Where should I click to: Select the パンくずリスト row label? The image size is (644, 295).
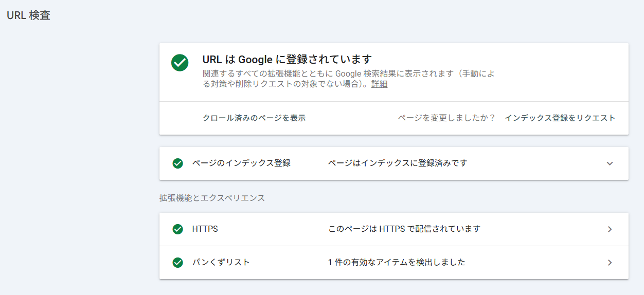click(221, 262)
